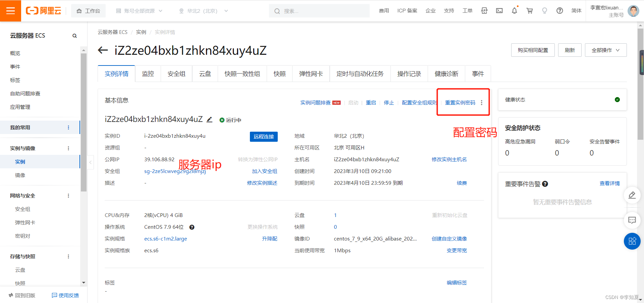Screen dimensions: 644x303
Task: Switch to the 安全组 tab
Action: (176, 74)
